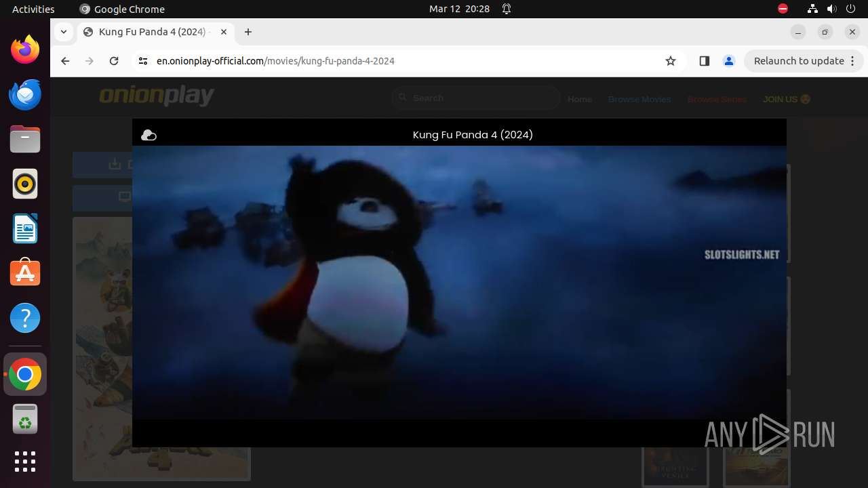Go back in Chrome
This screenshot has width=868, height=488.
pyautogui.click(x=65, y=61)
